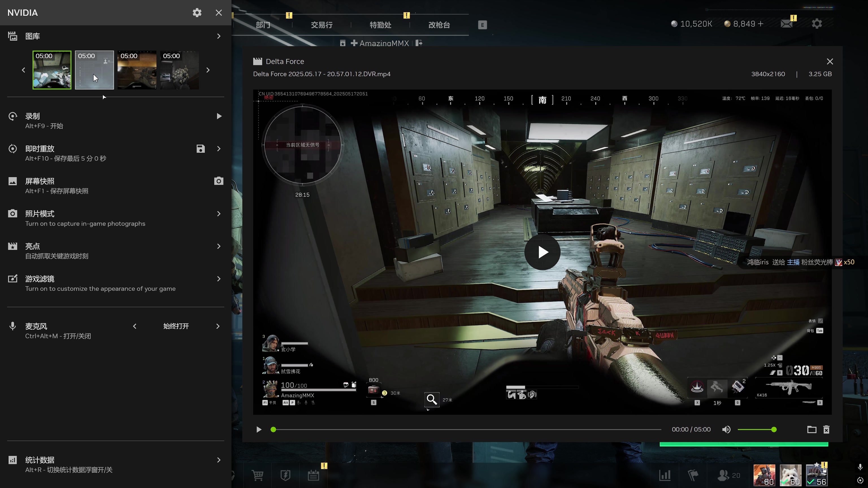Open the shield lightning icon in bottom bar
868x488 pixels.
click(285, 476)
